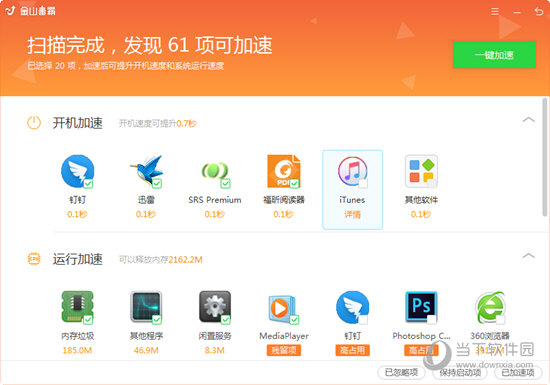The width and height of the screenshot is (550, 385).
Task: Click the 高占用 tag under Photoshop
Action: point(421,350)
